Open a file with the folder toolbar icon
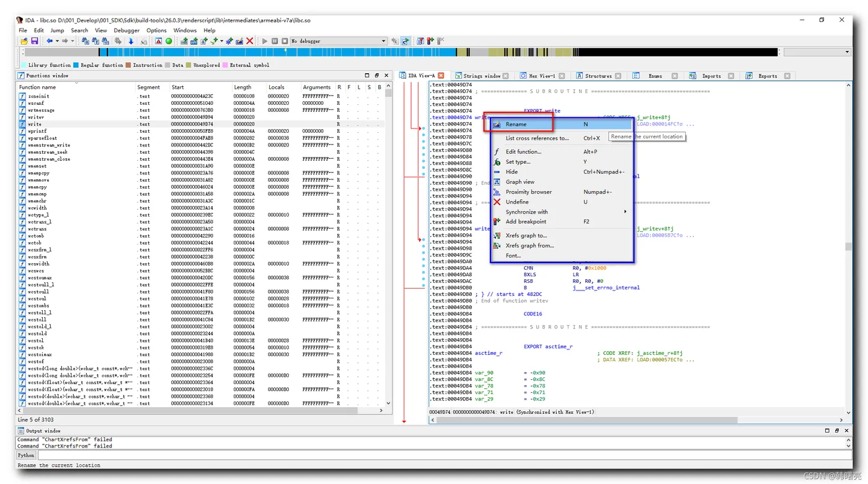 pos(24,41)
